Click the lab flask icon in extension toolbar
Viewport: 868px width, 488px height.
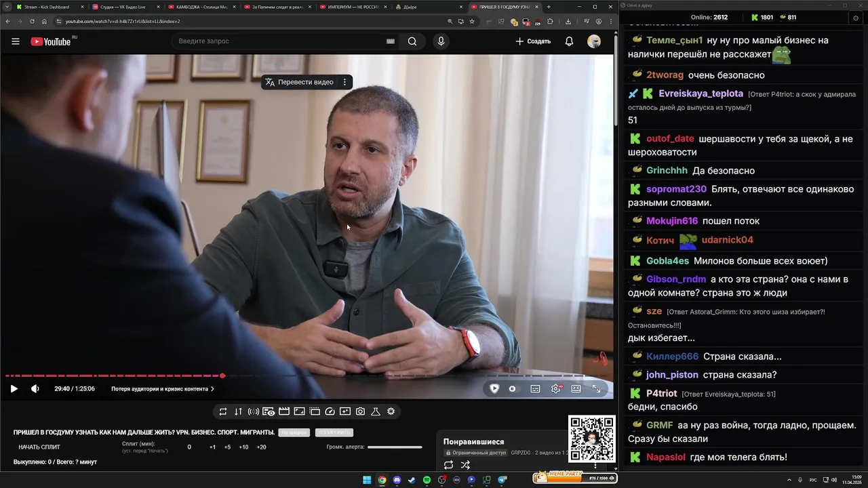(376, 411)
